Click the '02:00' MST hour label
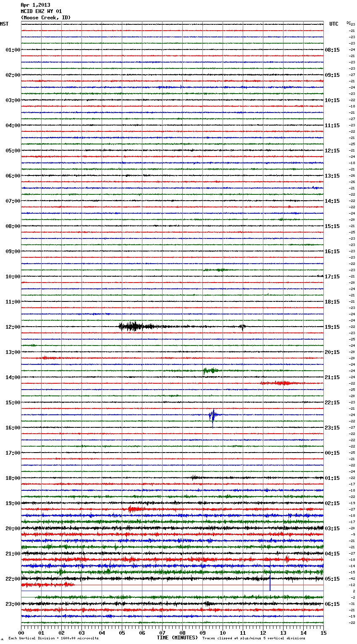The height and width of the screenshot is (644, 357). (x=13, y=75)
